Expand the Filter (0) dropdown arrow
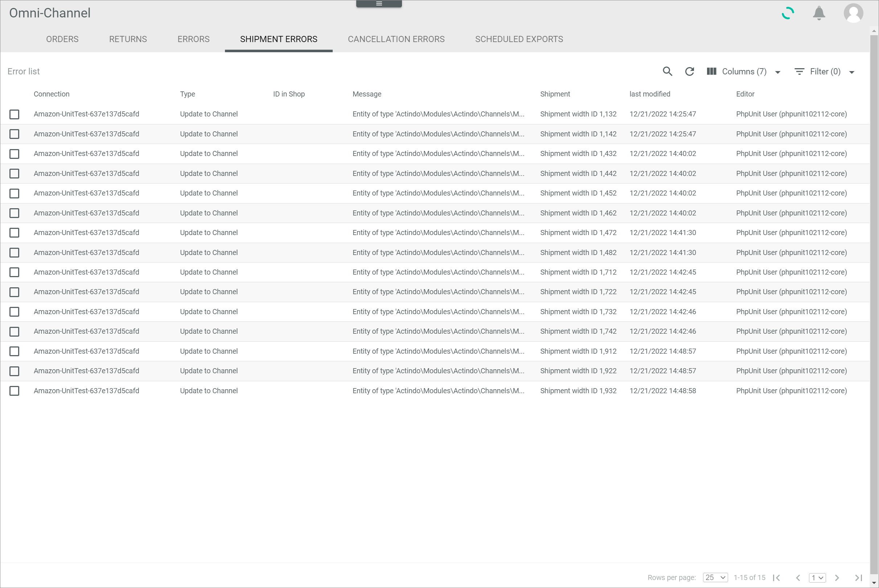The image size is (879, 588). pos(851,72)
